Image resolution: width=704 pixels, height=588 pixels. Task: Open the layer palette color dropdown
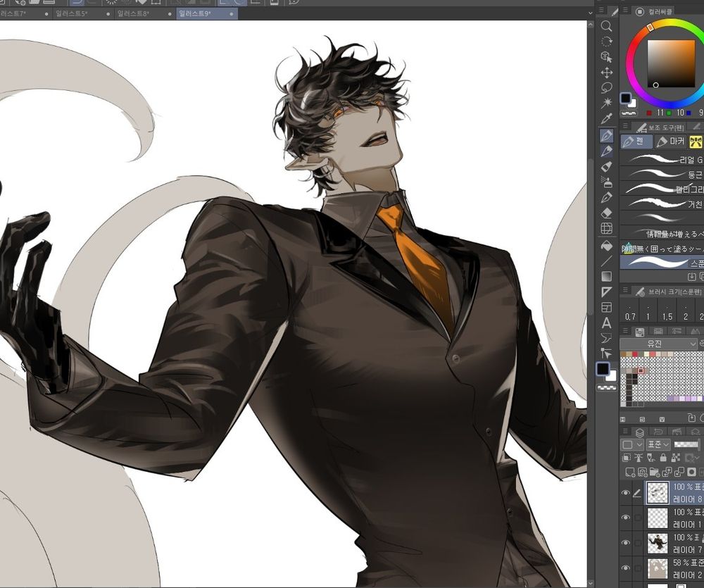click(x=633, y=445)
